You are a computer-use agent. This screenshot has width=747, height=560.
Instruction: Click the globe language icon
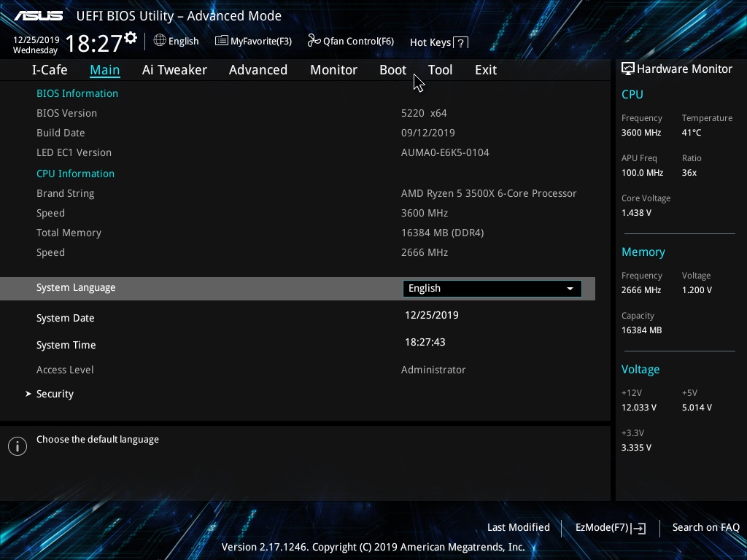tap(160, 41)
